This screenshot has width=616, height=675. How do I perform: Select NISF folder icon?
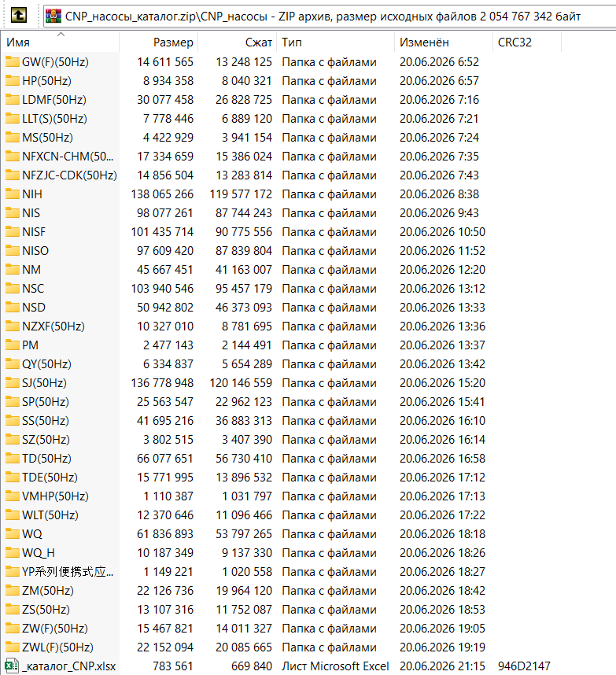[x=13, y=232]
